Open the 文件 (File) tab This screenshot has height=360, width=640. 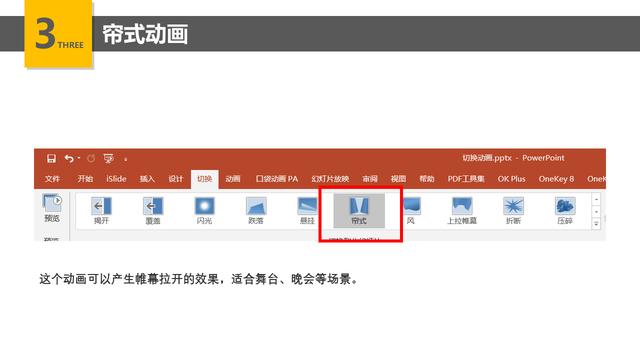point(52,179)
